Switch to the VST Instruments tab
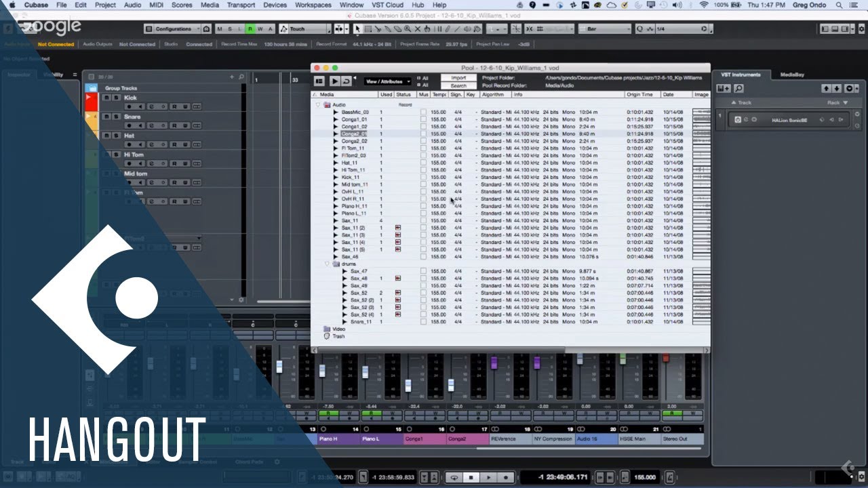 pos(741,75)
